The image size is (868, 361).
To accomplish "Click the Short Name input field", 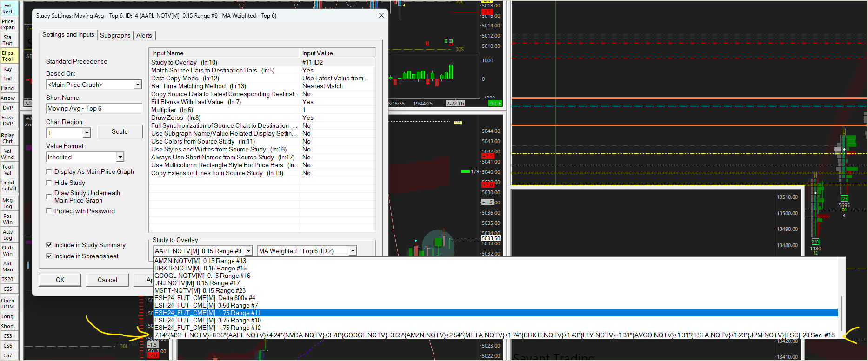I will 94,109.
